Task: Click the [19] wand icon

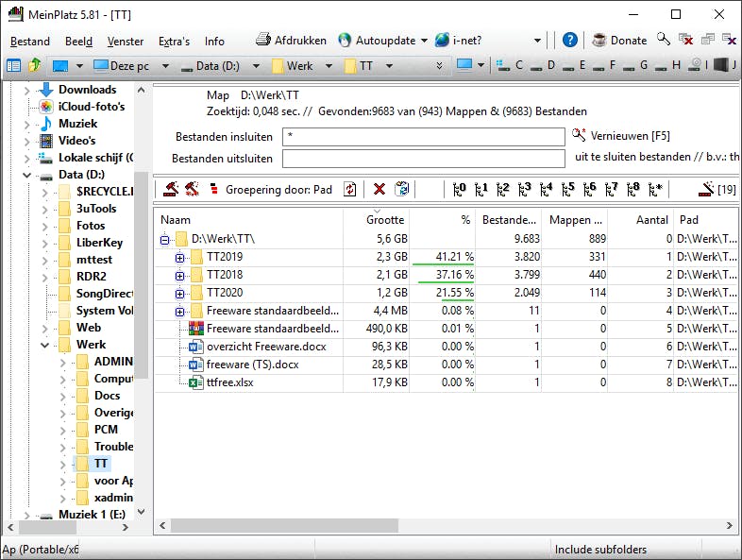Action: tap(717, 190)
